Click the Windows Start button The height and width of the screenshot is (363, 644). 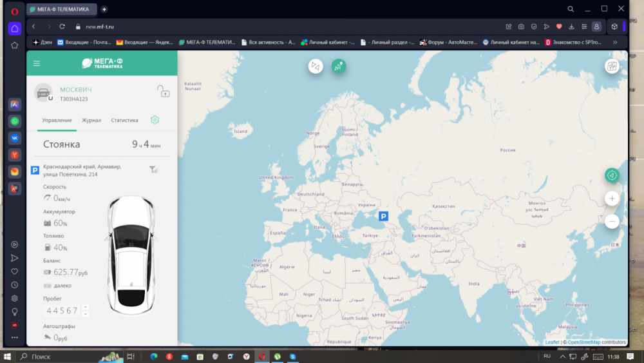pyautogui.click(x=8, y=356)
